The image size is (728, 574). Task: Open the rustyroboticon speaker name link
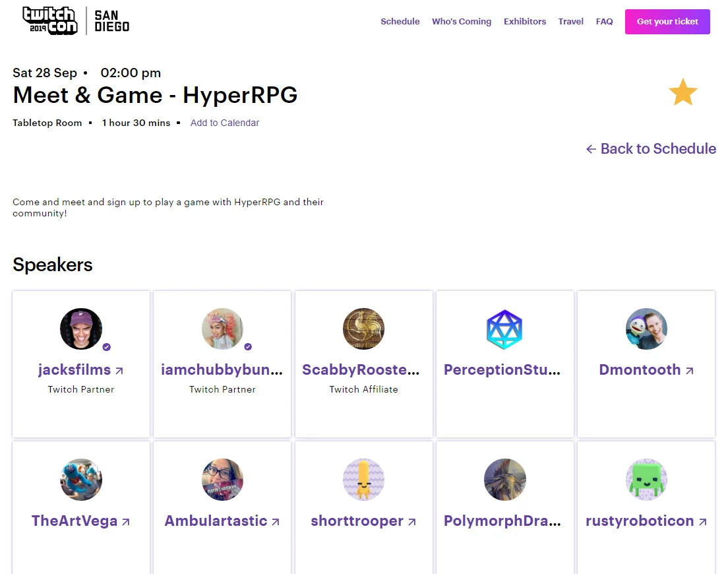coord(640,521)
